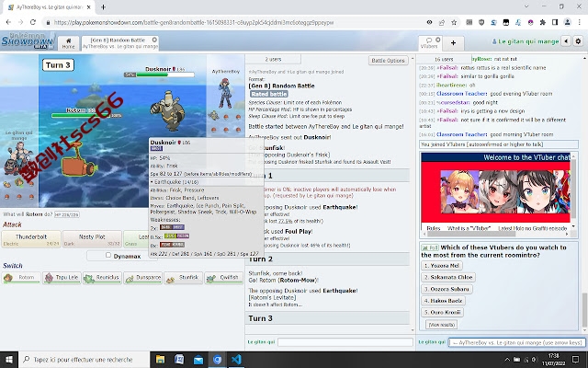
Task: Close the Gen 8 Random Battle tab
Action: point(154,40)
